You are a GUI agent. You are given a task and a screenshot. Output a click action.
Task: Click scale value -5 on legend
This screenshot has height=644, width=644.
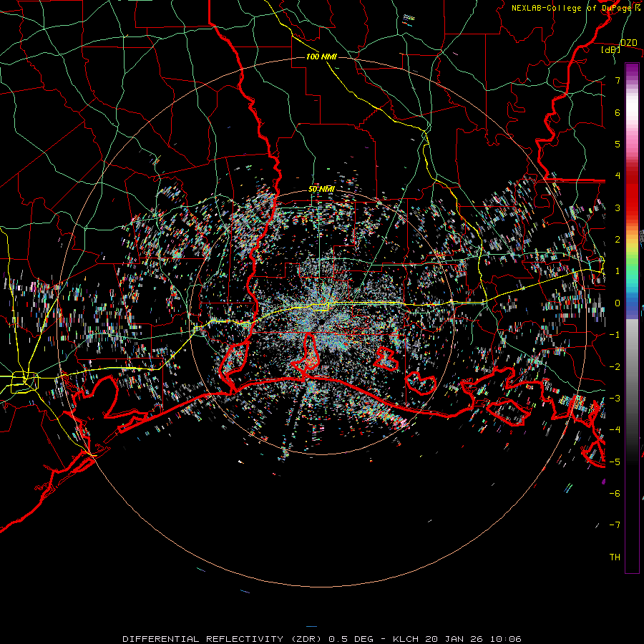coord(615,462)
